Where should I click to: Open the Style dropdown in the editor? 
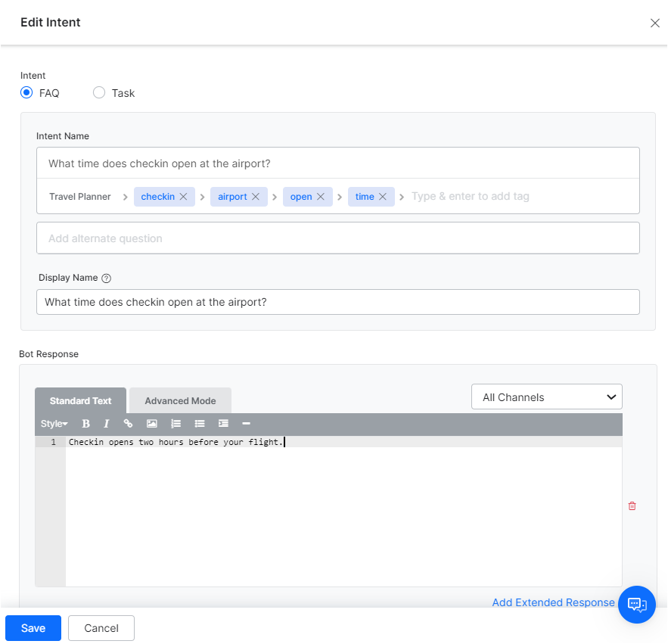pos(53,424)
